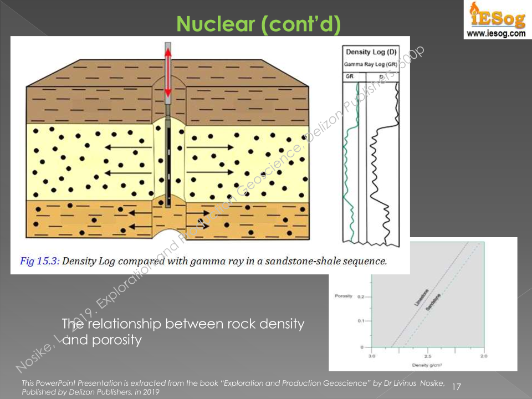Open the www.iesog.com link
Screen dimensions: 532x399
pos(496,34)
